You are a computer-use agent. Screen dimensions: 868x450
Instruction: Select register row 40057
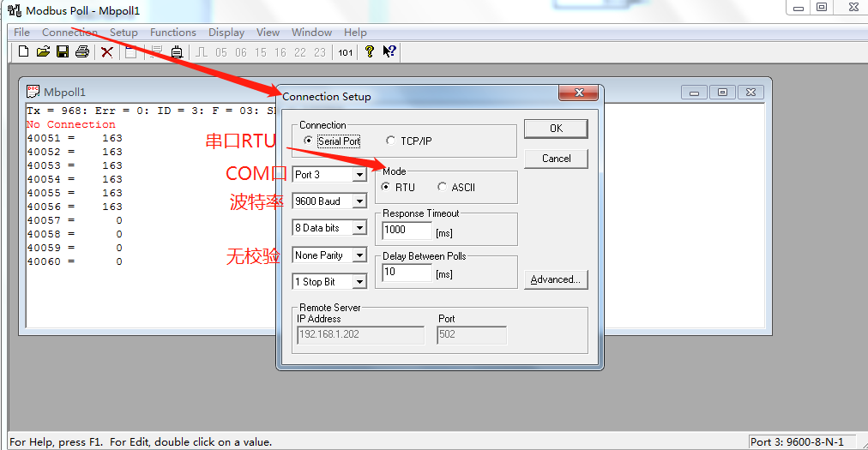pyautogui.click(x=75, y=220)
